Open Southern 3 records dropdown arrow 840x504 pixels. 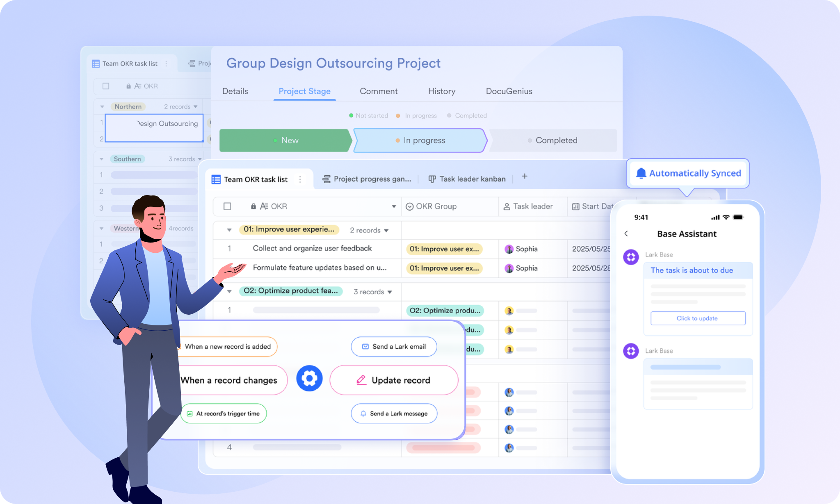click(200, 159)
